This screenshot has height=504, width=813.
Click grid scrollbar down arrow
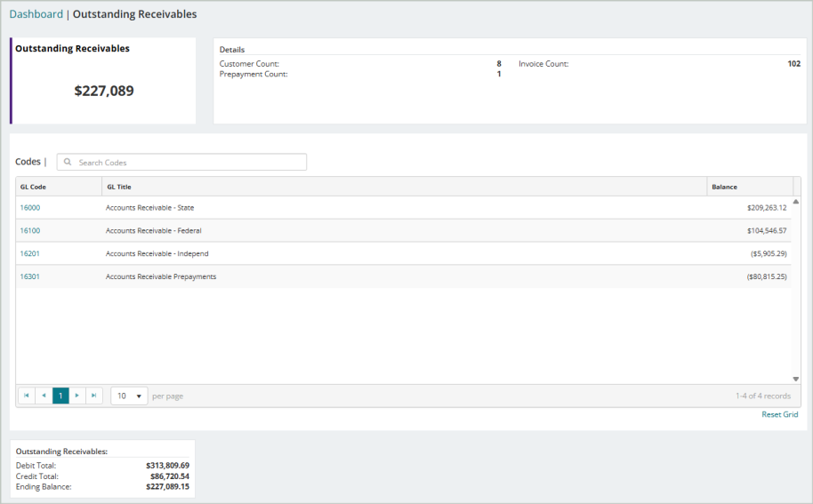point(796,380)
